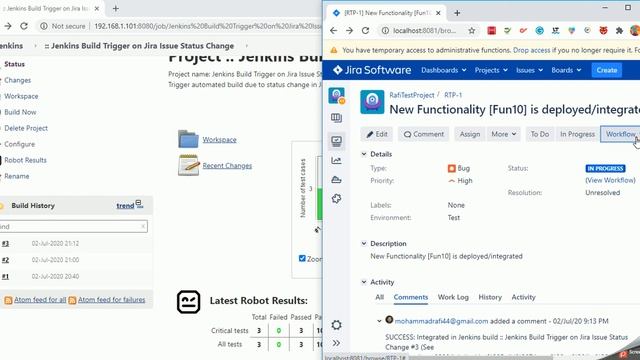Click the Latest Robot Results robot icon
The height and width of the screenshot is (360, 640).
[x=189, y=302]
